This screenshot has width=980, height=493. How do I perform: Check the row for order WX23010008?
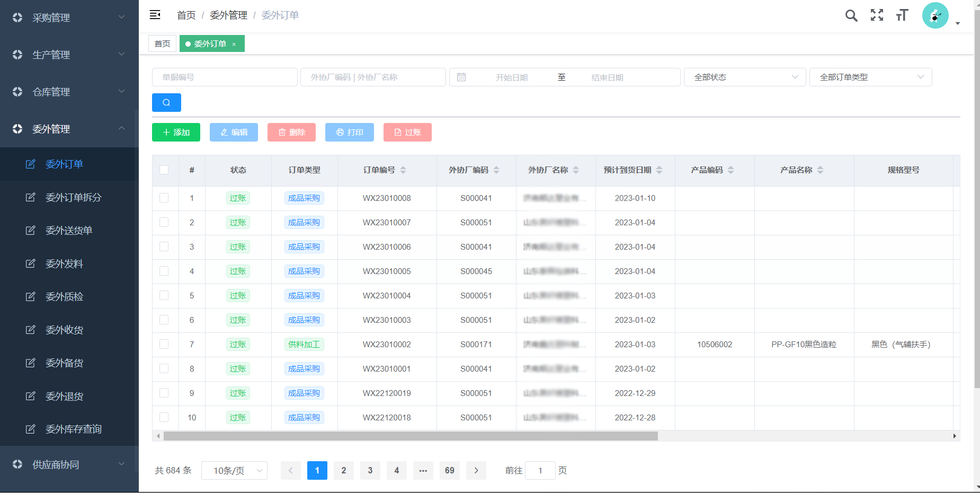pyautogui.click(x=164, y=198)
